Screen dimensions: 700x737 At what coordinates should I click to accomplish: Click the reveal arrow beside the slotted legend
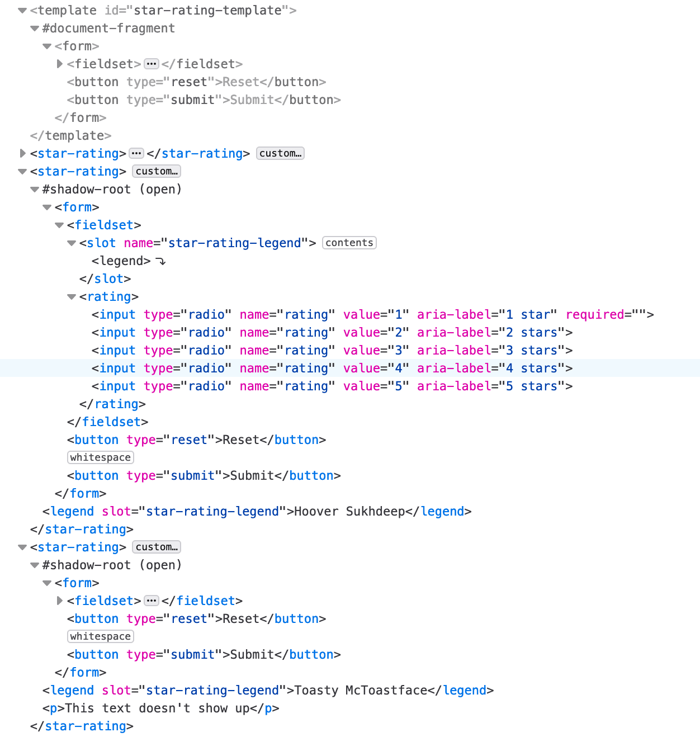(161, 261)
